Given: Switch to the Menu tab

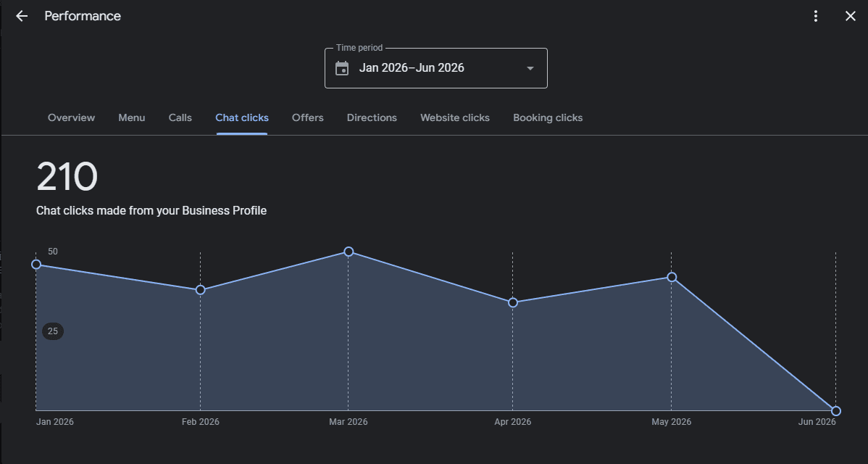Looking at the screenshot, I should (132, 117).
